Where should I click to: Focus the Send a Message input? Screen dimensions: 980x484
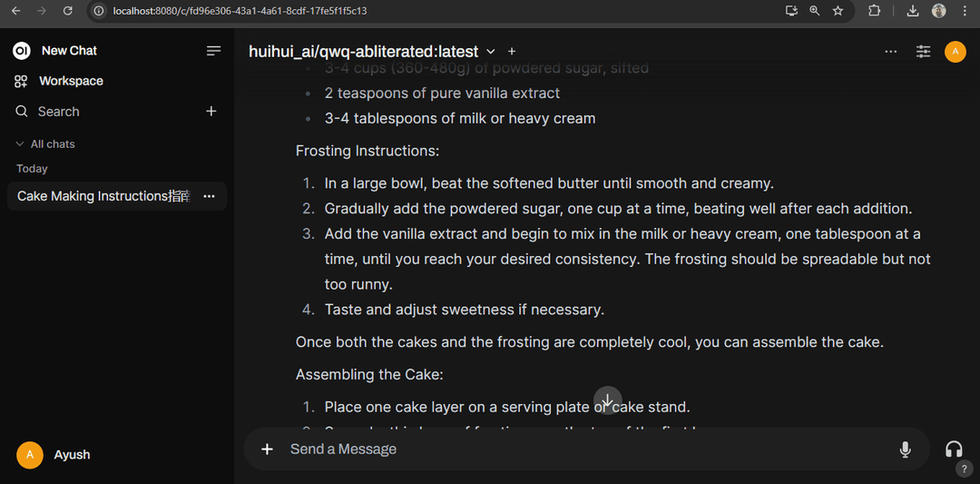pos(587,449)
